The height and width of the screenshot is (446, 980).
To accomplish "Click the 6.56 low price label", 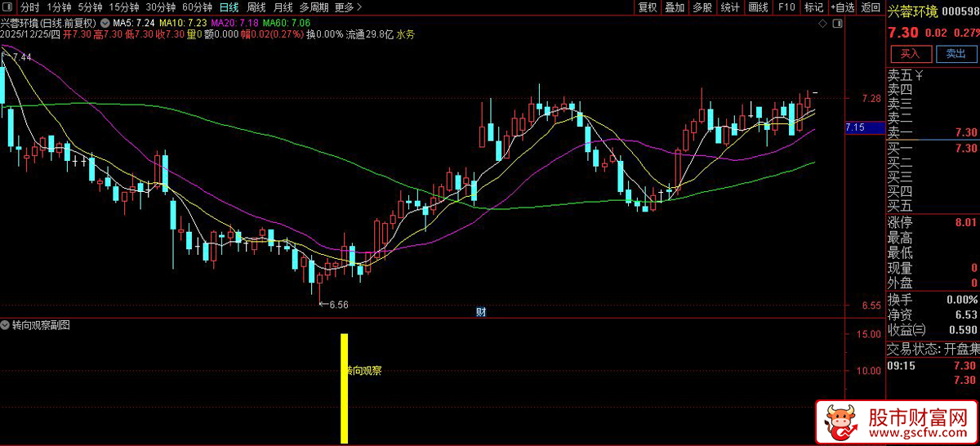I will 339,304.
